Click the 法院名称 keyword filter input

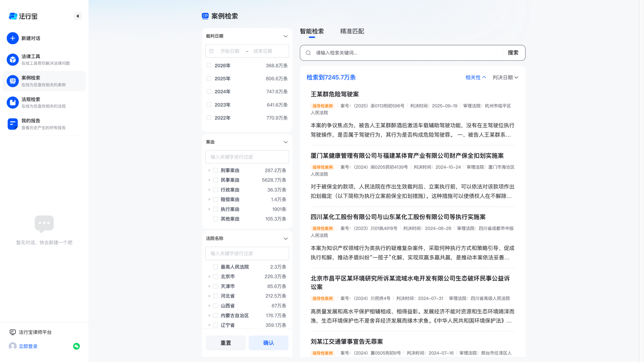pos(247,253)
